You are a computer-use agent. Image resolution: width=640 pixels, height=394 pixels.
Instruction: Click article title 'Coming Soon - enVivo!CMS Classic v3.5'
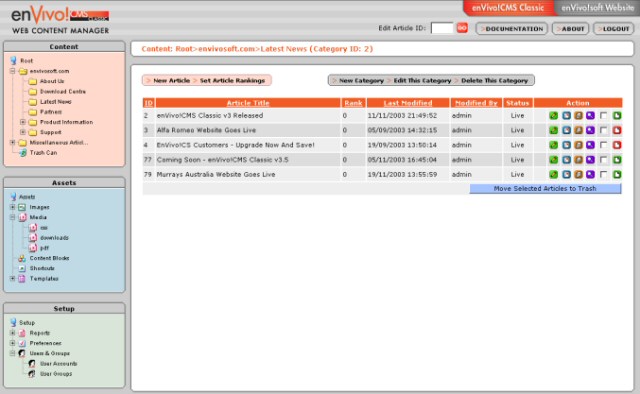(x=222, y=160)
